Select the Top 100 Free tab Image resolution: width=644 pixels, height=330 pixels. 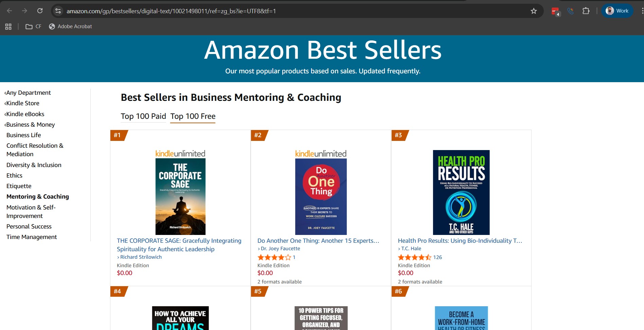point(193,116)
